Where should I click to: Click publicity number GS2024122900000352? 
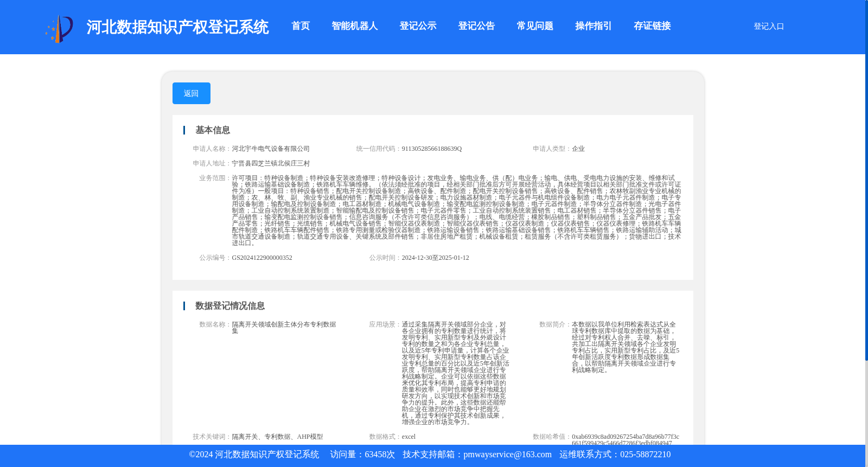[x=262, y=258]
